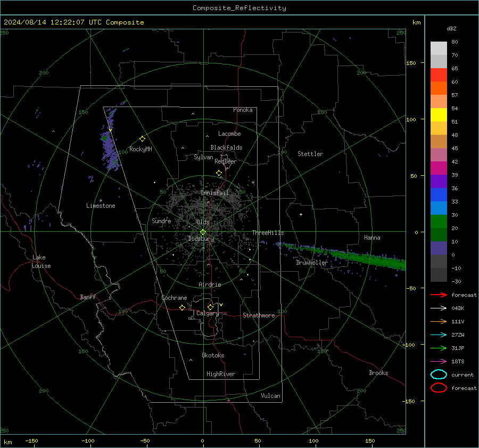Click the red forecast arrow legend icon
Image resolution: width=479 pixels, height=448 pixels.
pos(439,295)
